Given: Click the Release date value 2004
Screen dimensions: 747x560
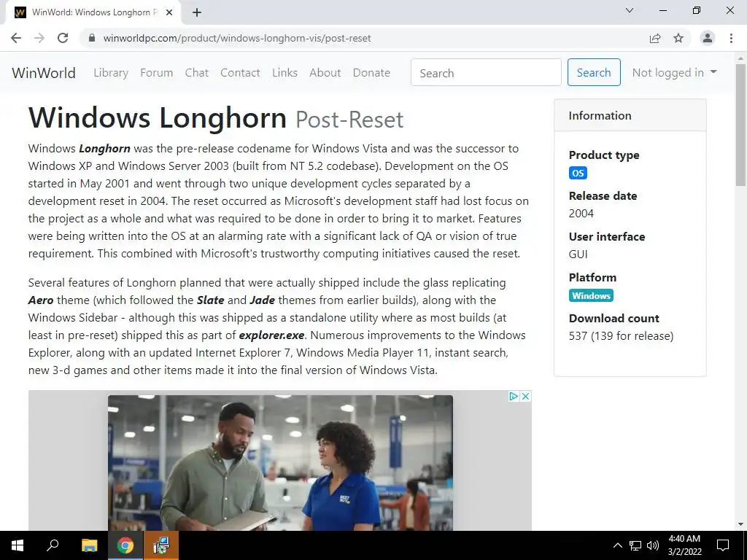Looking at the screenshot, I should [581, 214].
